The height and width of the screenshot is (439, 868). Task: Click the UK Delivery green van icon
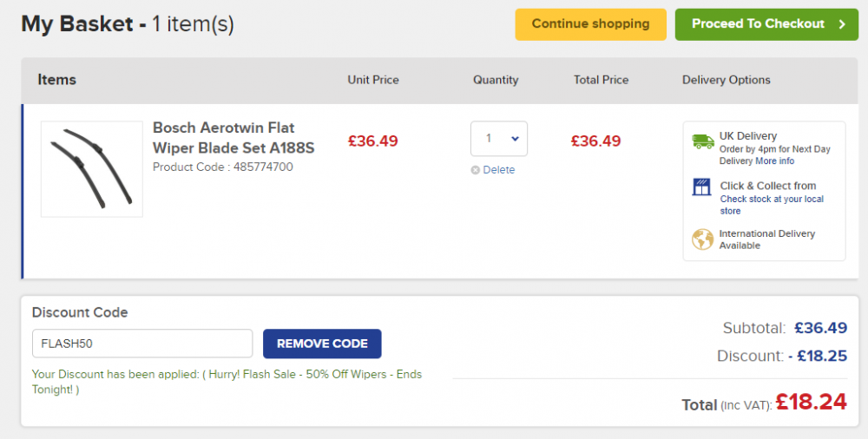703,141
